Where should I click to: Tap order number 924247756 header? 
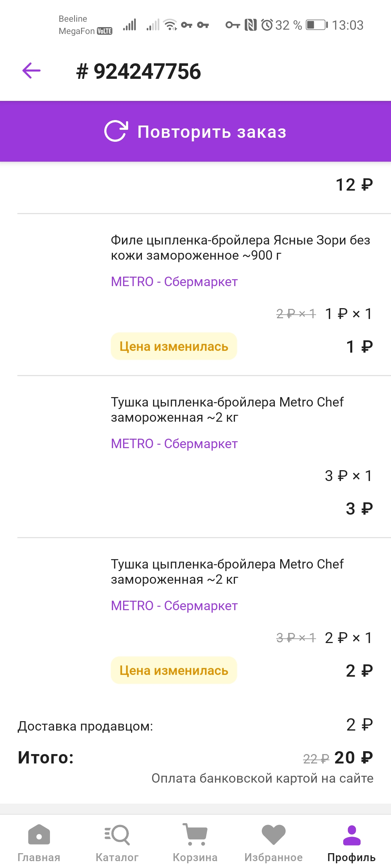tap(138, 71)
